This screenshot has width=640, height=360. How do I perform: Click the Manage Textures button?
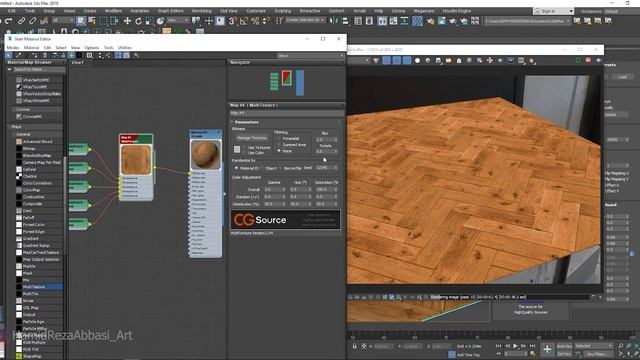[x=252, y=138]
